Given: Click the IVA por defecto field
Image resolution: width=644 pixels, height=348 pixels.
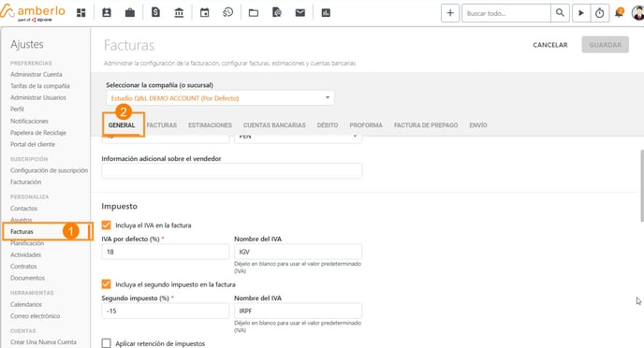Looking at the screenshot, I should click(x=165, y=252).
